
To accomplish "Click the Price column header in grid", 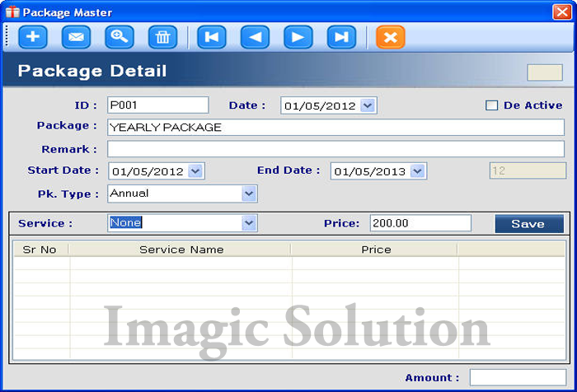I will 374,250.
